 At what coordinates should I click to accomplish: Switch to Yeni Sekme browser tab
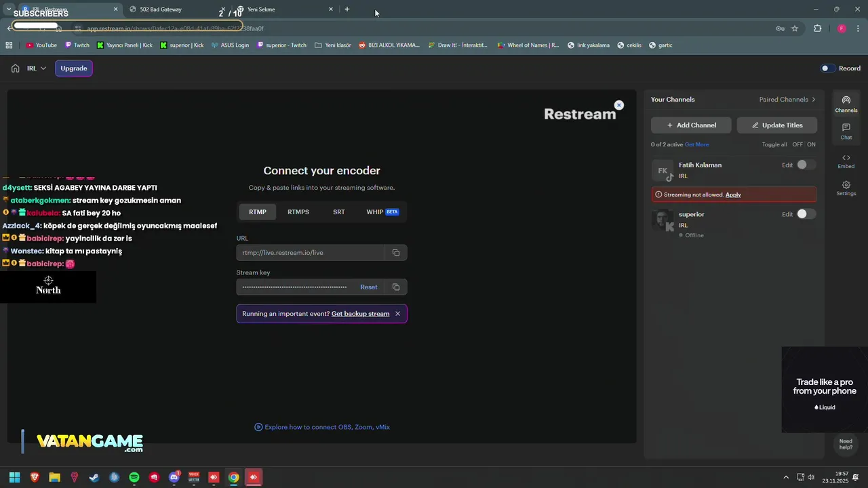[x=285, y=9]
